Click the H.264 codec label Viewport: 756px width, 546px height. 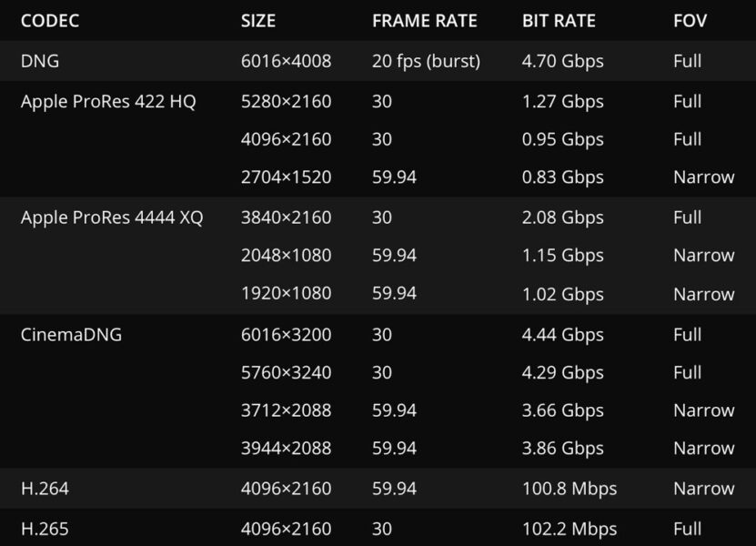coord(45,489)
